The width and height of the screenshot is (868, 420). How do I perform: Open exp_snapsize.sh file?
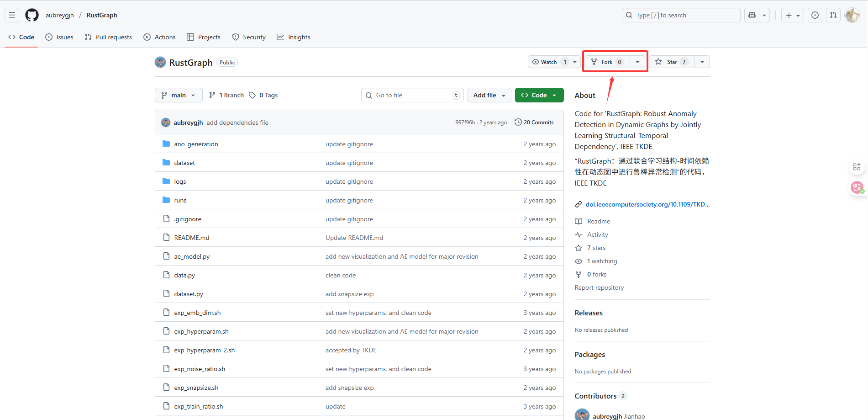click(196, 388)
